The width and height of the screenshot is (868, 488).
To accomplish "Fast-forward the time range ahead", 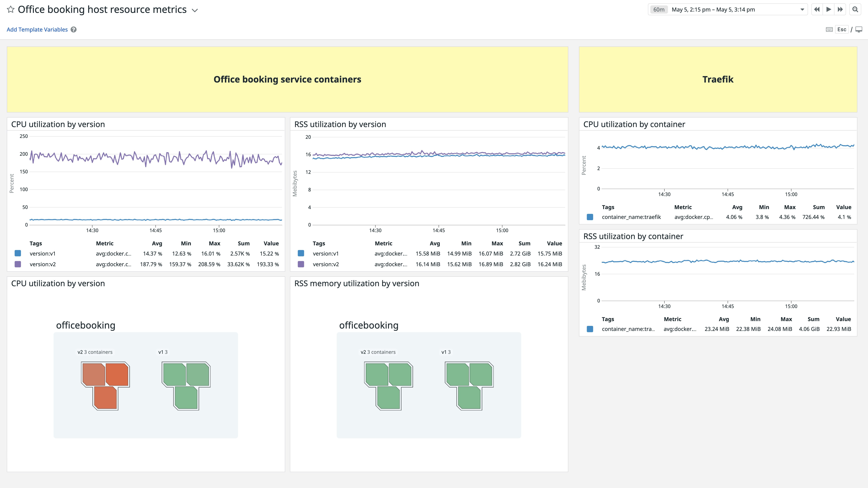I will pyautogui.click(x=840, y=9).
